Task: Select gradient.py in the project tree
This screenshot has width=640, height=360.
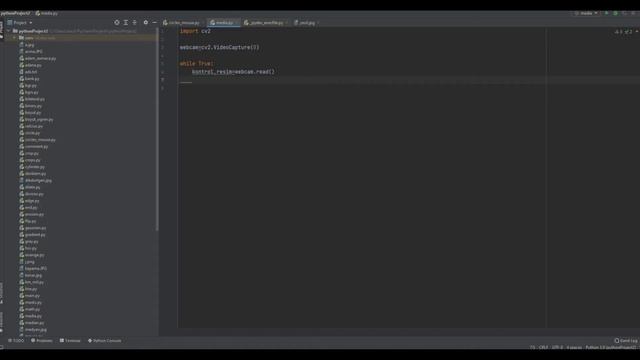Action: point(32,235)
